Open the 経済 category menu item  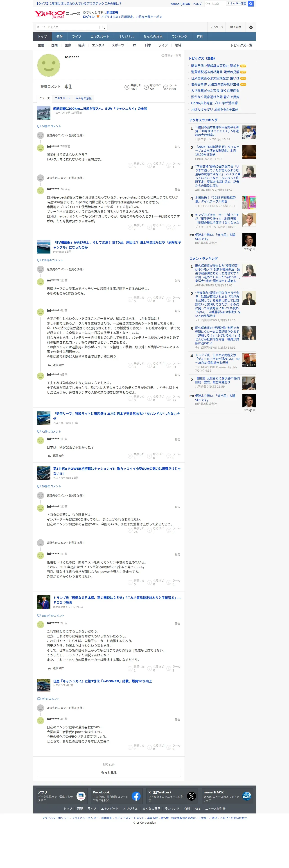pyautogui.click(x=81, y=46)
